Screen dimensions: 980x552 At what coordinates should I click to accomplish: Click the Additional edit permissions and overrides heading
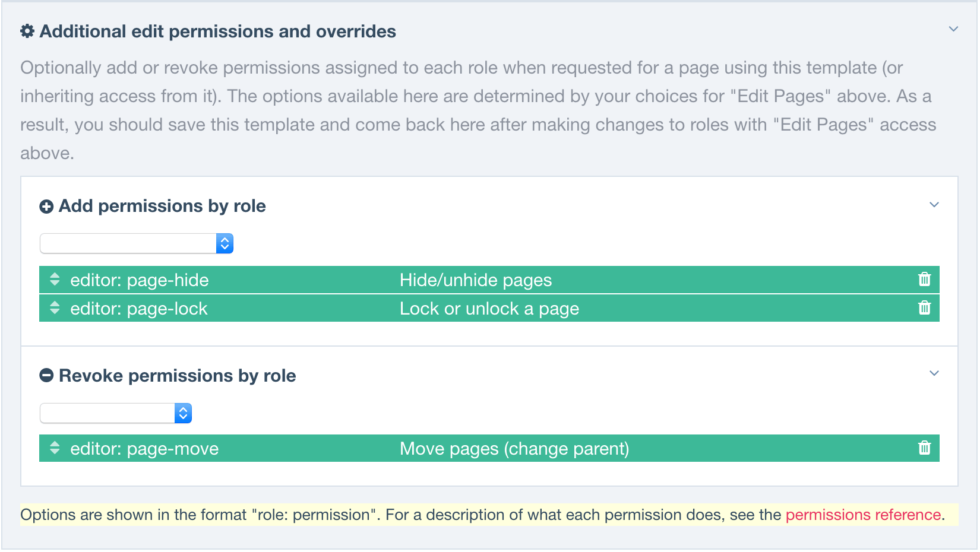217,31
